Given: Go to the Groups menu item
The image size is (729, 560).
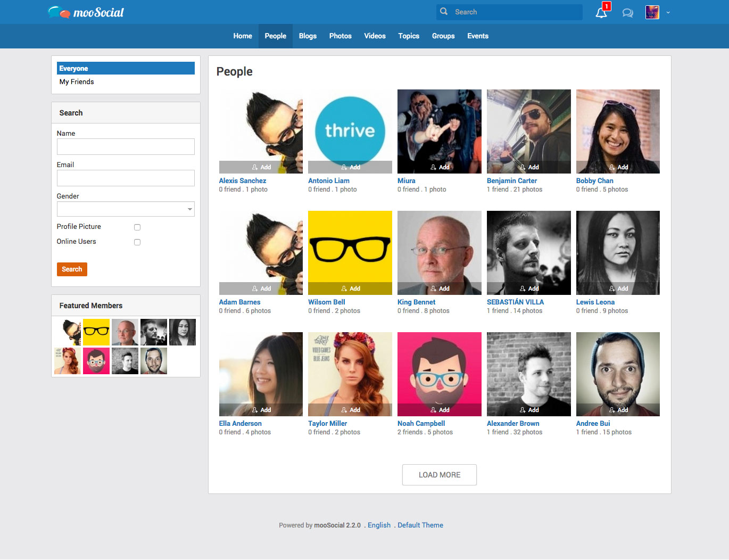Looking at the screenshot, I should pyautogui.click(x=443, y=36).
